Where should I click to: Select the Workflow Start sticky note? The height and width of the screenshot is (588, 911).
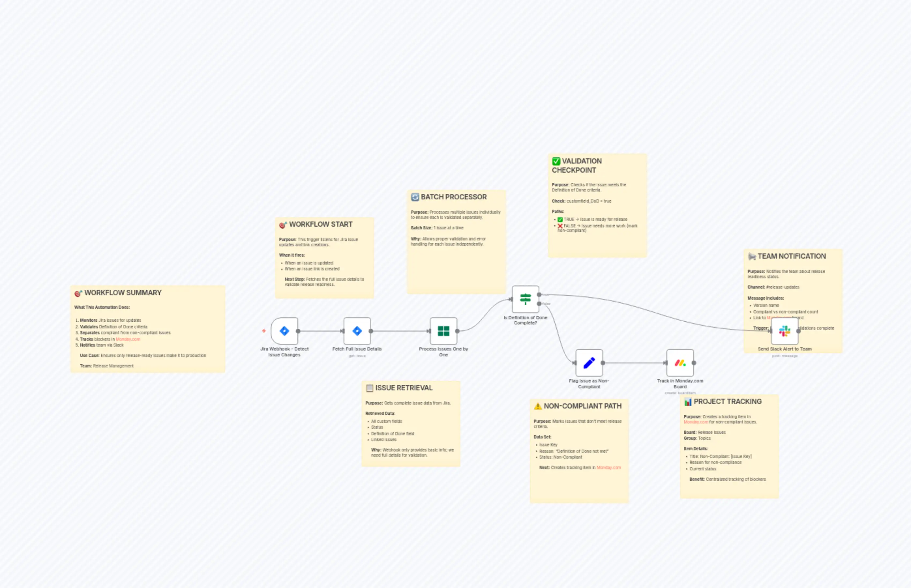324,258
